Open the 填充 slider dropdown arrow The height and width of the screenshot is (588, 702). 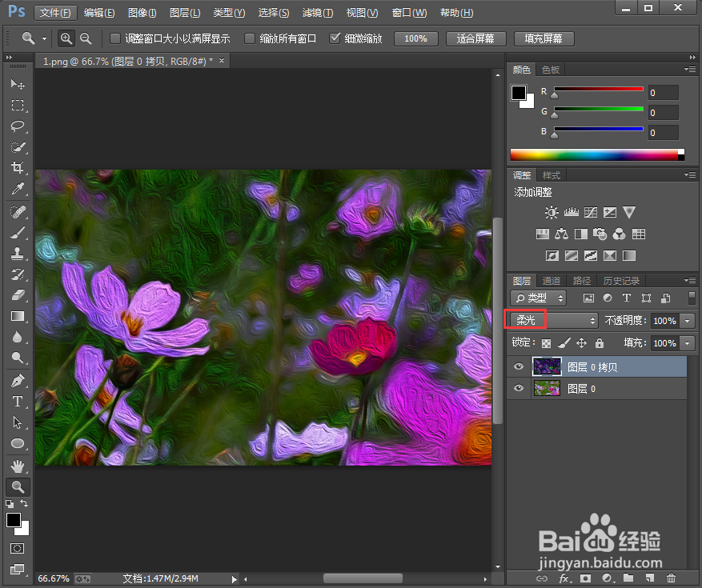pos(688,343)
